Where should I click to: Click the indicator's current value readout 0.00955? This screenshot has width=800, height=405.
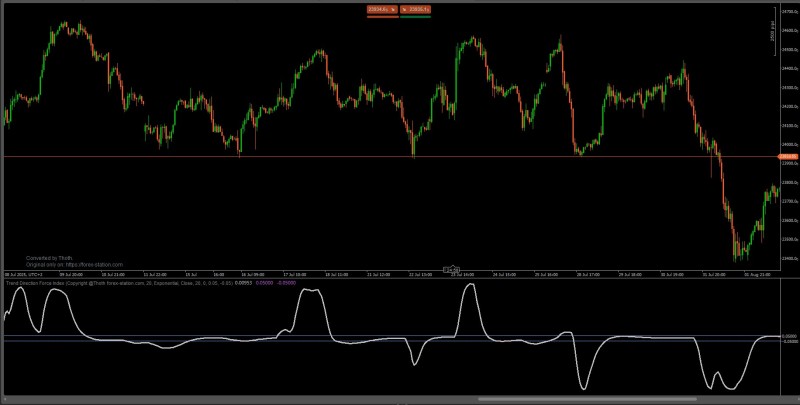(243, 283)
